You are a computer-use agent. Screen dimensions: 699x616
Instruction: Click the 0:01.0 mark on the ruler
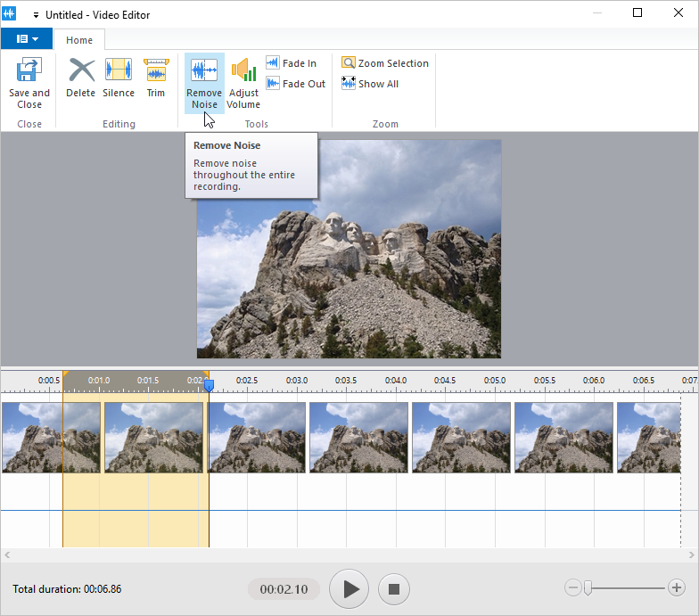coord(99,380)
